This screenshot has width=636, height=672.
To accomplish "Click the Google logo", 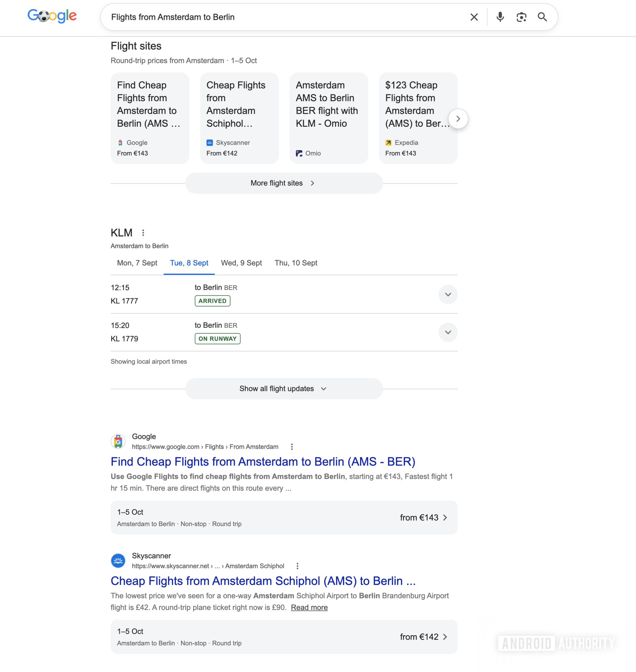I will [52, 16].
